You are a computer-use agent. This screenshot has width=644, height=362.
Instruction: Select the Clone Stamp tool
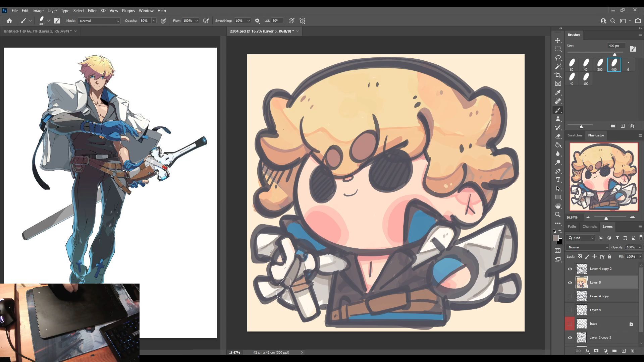click(558, 119)
